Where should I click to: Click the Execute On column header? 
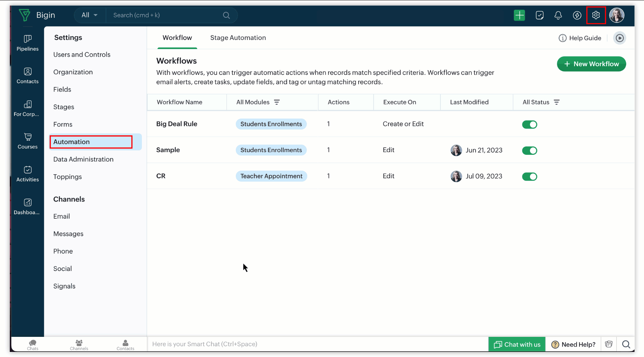pyautogui.click(x=399, y=102)
